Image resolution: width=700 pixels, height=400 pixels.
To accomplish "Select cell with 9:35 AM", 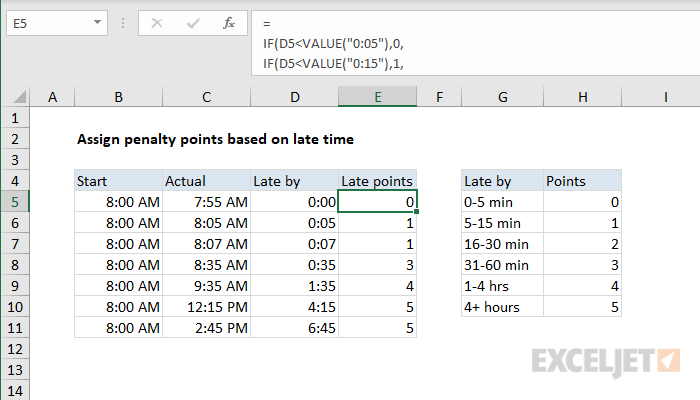I will (x=206, y=286).
